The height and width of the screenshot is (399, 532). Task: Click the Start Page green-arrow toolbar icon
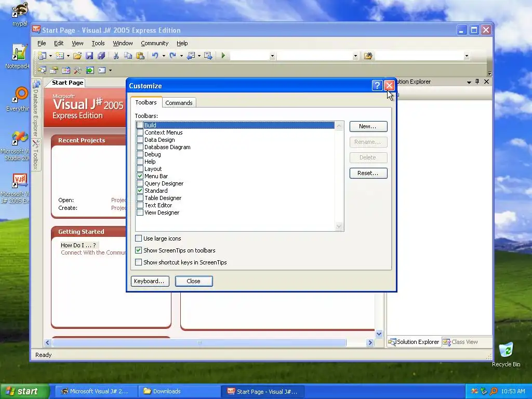(x=90, y=70)
